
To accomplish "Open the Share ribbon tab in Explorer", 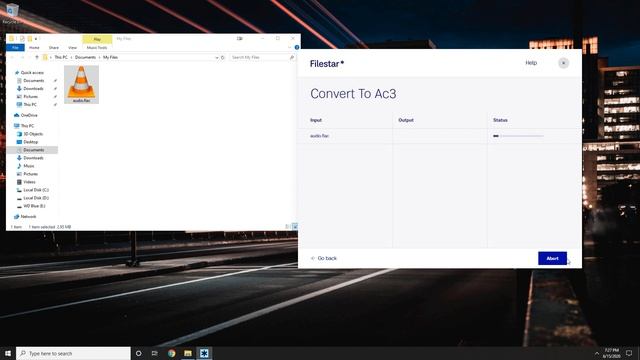I will point(53,48).
